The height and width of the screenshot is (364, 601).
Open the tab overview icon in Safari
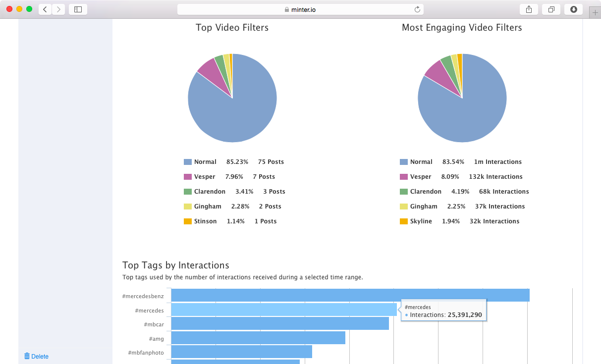click(x=551, y=8)
